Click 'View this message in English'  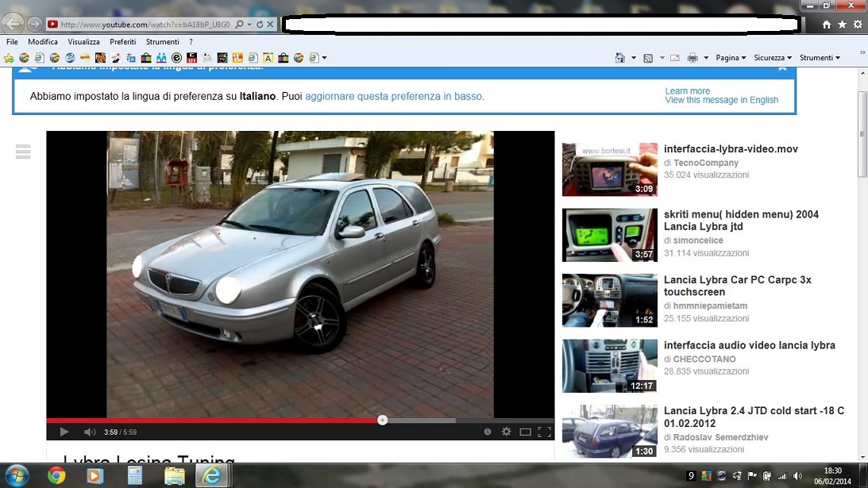(721, 100)
